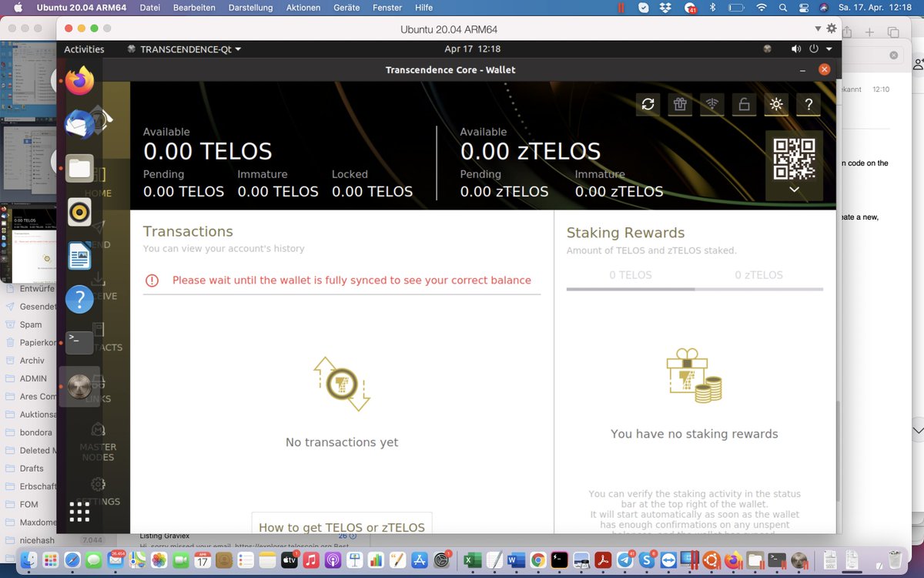Open the Bearbeiten menu
Viewport: 924px width, 578px height.
click(196, 8)
